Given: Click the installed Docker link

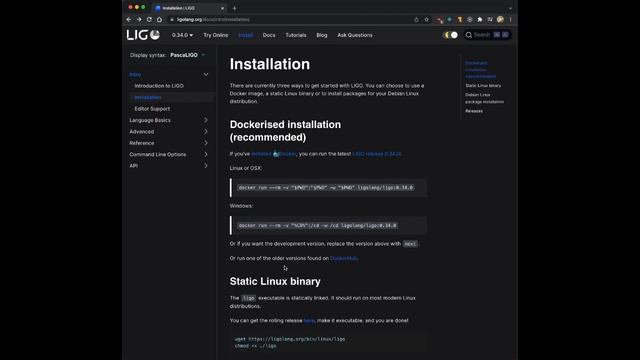Looking at the screenshot, I should pyautogui.click(x=274, y=154).
